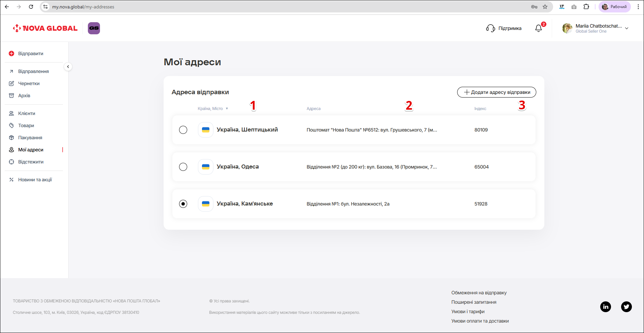Click the browser address bar URL

(x=83, y=7)
